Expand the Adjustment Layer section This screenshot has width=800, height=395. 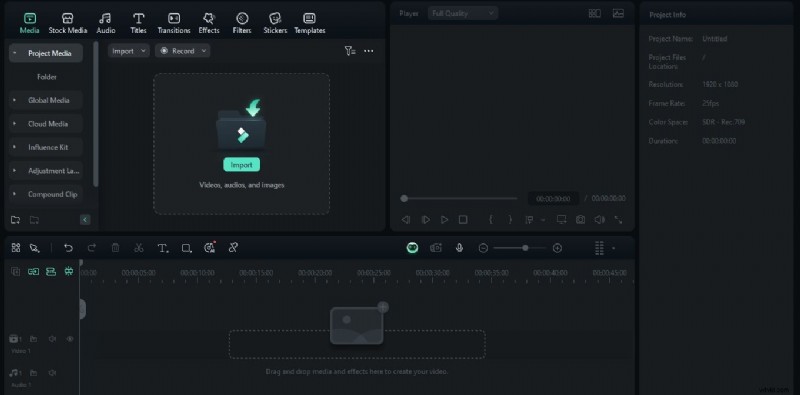15,170
